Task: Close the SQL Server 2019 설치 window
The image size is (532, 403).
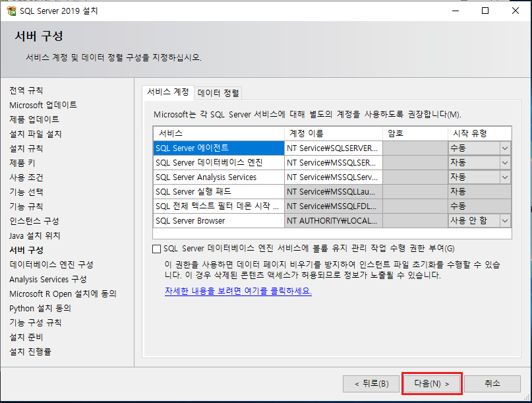Action: click(516, 11)
